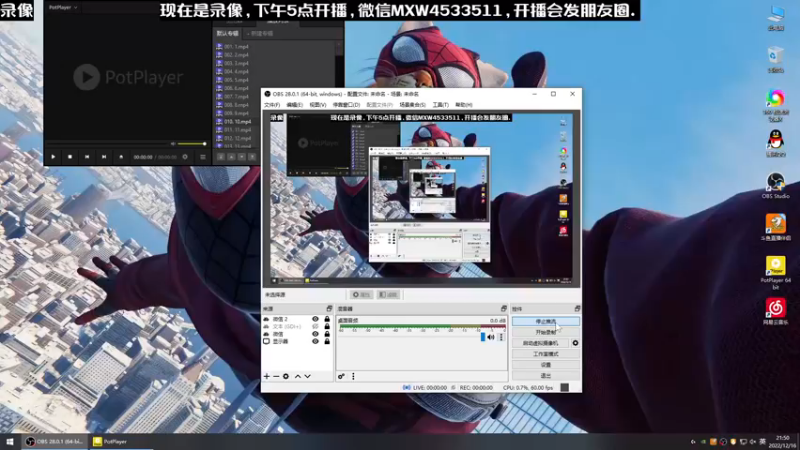The height and width of the screenshot is (450, 800).
Task: Adjust the blue desktop audio volume slider
Action: pyautogui.click(x=483, y=337)
